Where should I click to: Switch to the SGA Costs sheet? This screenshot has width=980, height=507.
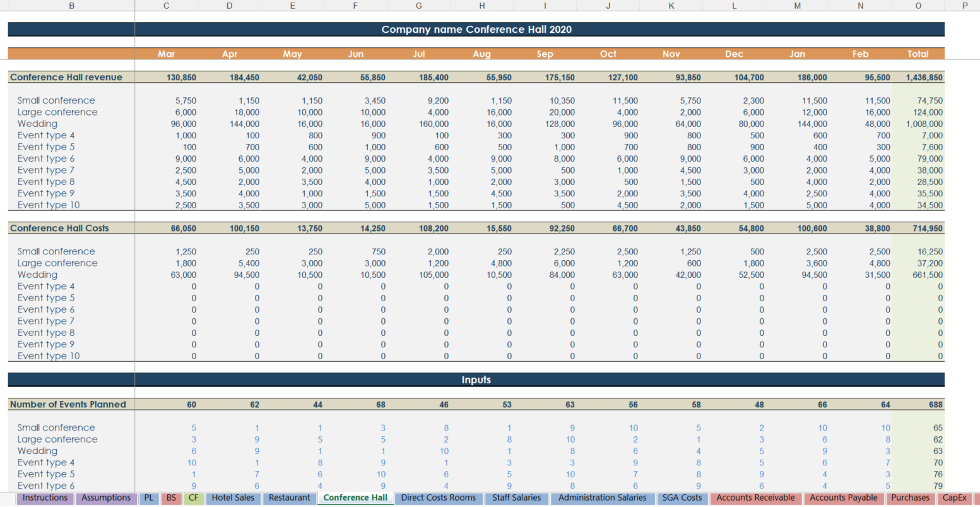(682, 498)
